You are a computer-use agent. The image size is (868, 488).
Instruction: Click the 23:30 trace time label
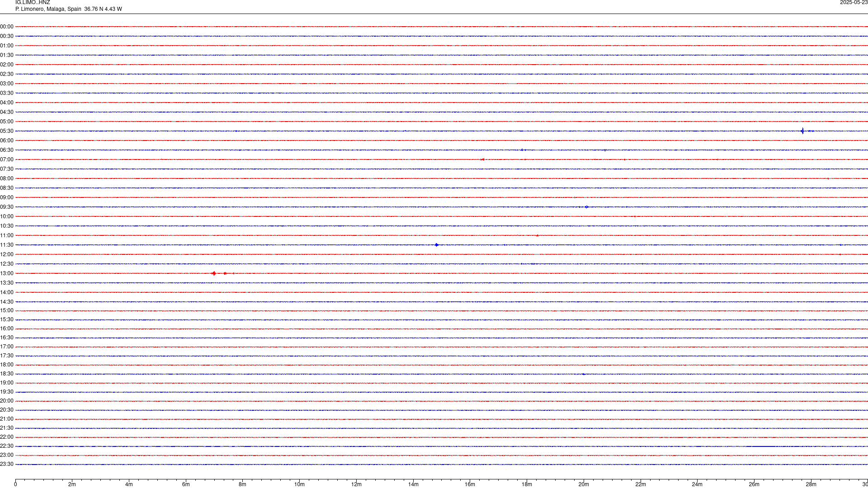point(7,464)
